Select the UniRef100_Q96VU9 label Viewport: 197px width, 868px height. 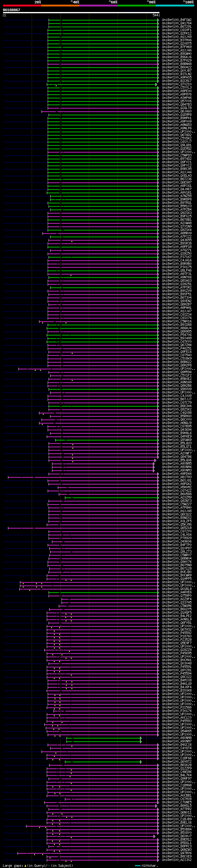coord(177,389)
